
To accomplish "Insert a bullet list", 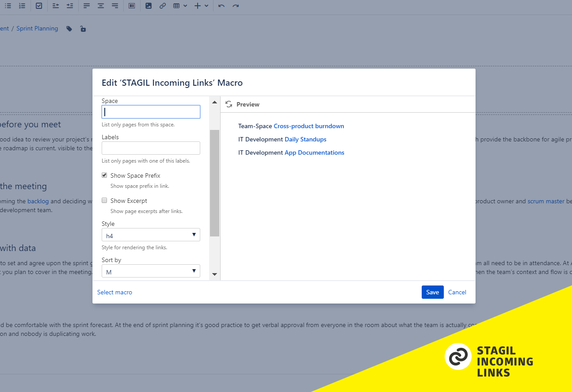I will coord(8,6).
